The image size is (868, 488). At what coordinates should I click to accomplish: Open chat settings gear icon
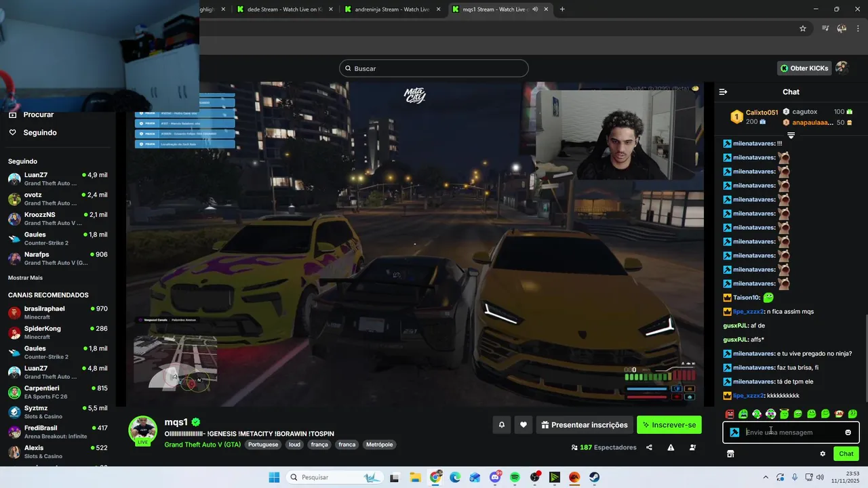click(x=823, y=454)
